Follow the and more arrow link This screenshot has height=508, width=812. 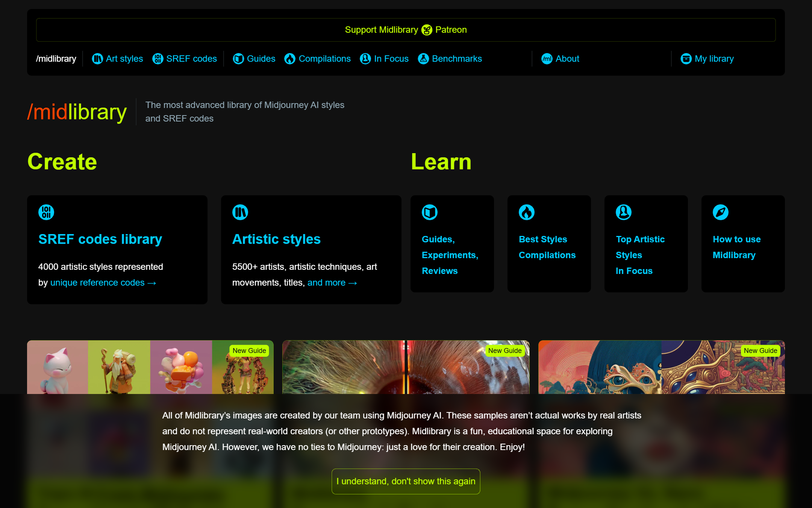(332, 283)
